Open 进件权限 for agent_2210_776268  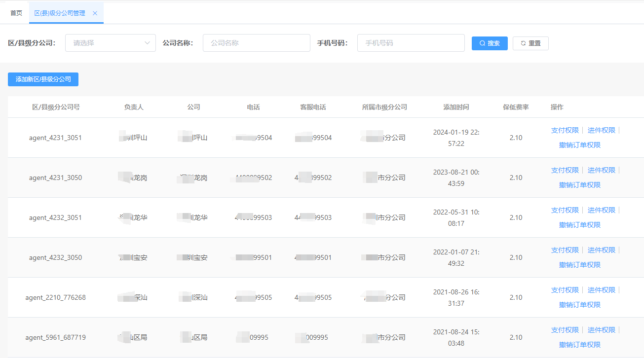click(601, 290)
